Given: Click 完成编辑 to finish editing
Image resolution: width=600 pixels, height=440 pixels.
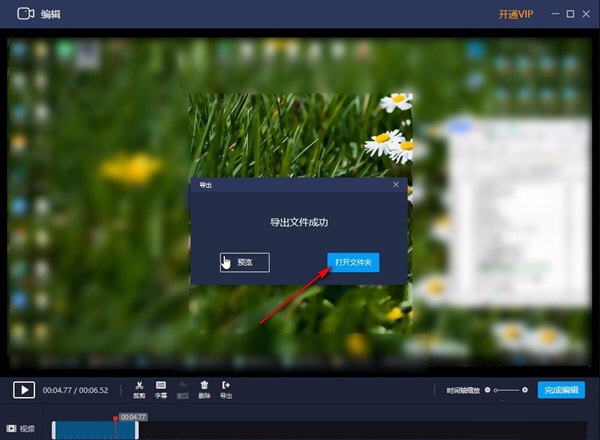Looking at the screenshot, I should [x=561, y=390].
